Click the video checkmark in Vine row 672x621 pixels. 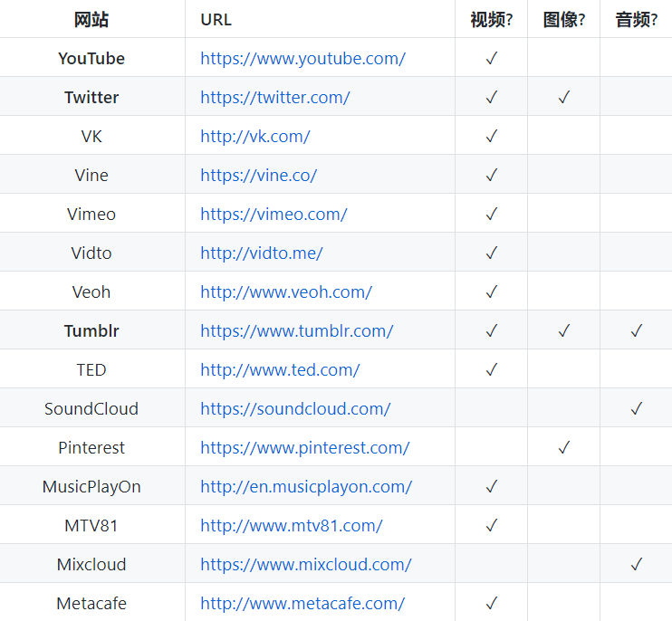492,175
